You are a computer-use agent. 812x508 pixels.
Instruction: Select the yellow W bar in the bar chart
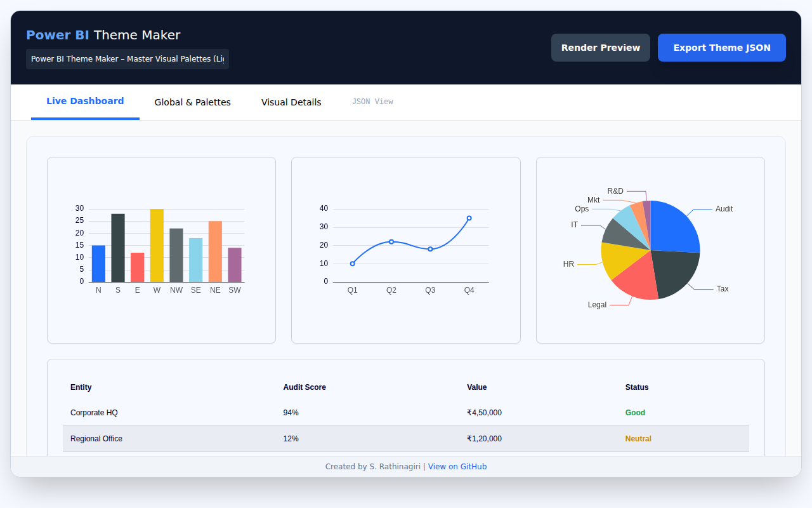coord(157,244)
